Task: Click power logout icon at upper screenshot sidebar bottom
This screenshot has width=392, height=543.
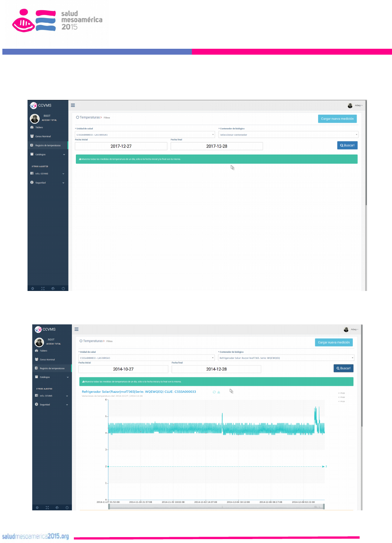Action: [x=63, y=289]
